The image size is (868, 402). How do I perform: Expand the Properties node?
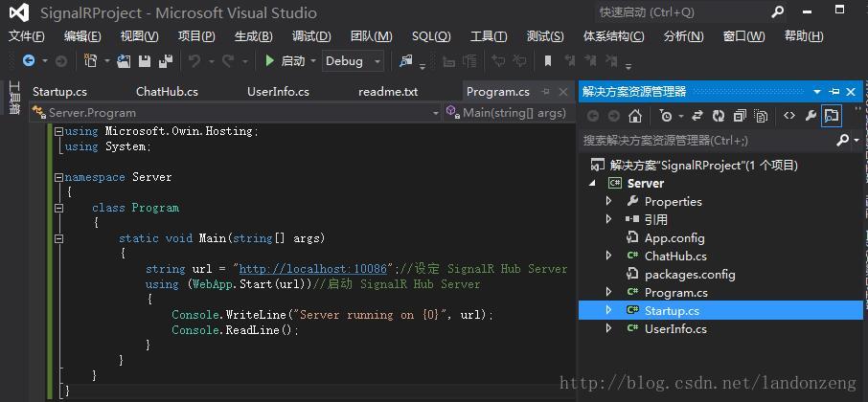pos(609,201)
